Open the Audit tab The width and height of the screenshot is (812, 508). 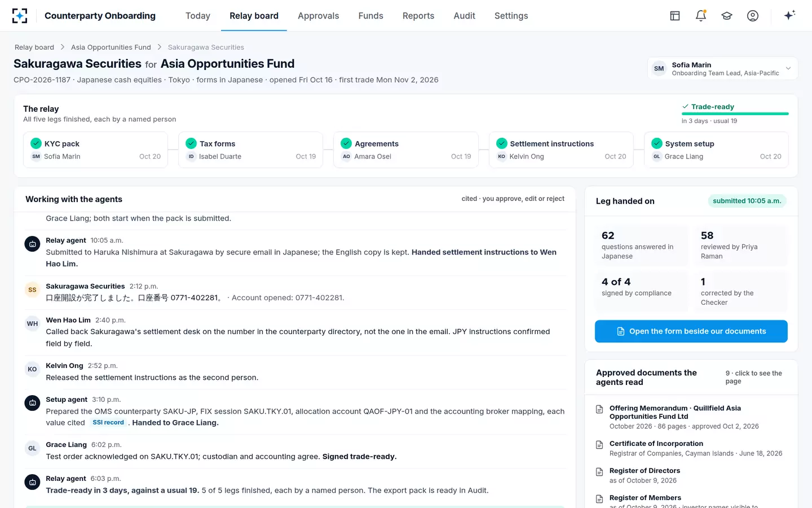(465, 16)
